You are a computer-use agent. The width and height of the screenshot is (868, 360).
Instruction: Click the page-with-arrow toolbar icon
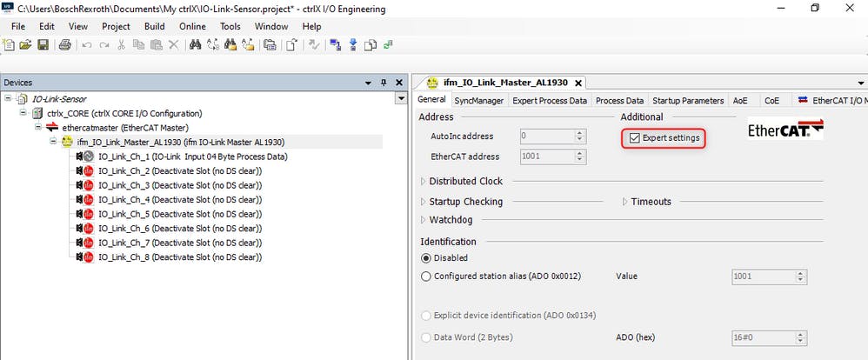click(291, 45)
